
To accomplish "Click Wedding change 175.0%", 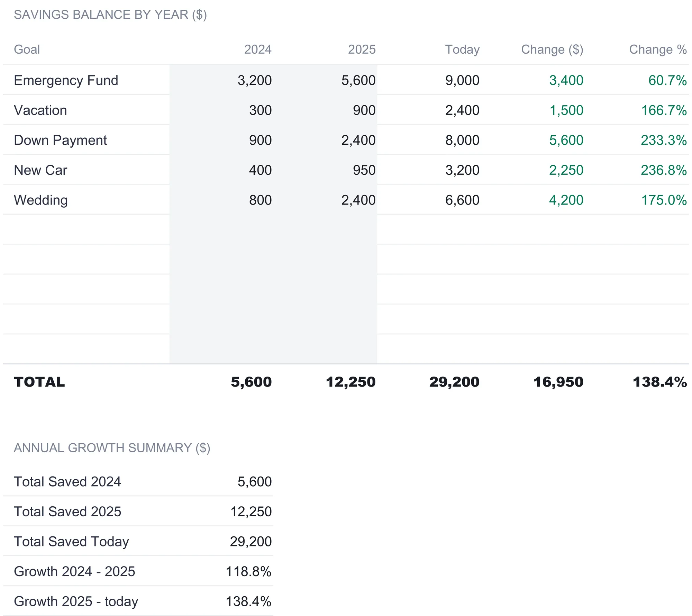I will click(664, 200).
